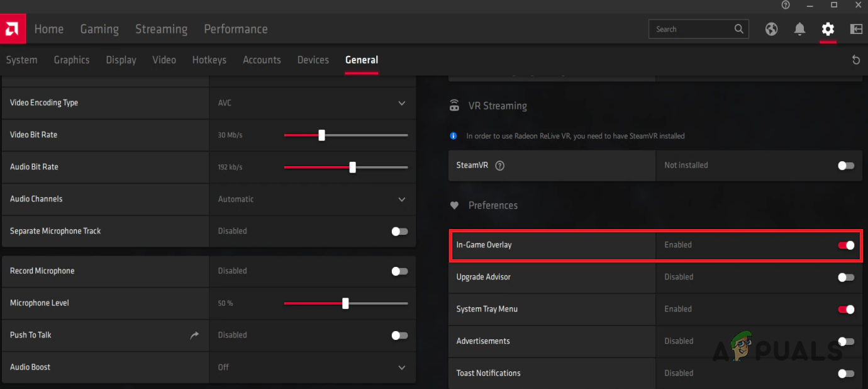Expand the Audio Boost dropdown
The width and height of the screenshot is (868, 389).
tap(401, 367)
